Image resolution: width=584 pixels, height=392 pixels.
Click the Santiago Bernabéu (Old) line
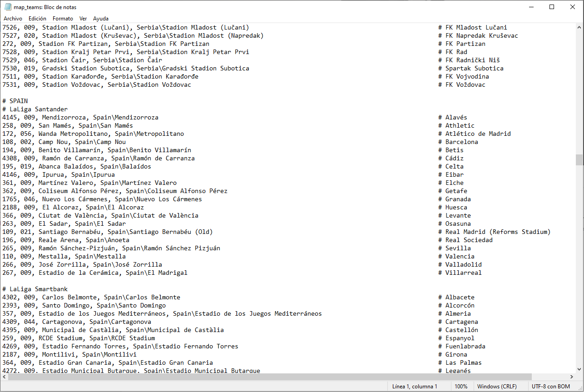108,232
